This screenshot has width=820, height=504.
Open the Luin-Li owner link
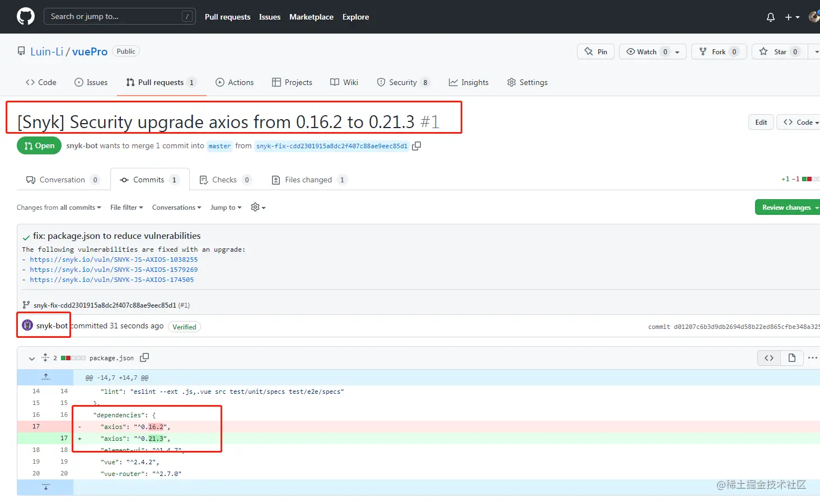point(46,51)
